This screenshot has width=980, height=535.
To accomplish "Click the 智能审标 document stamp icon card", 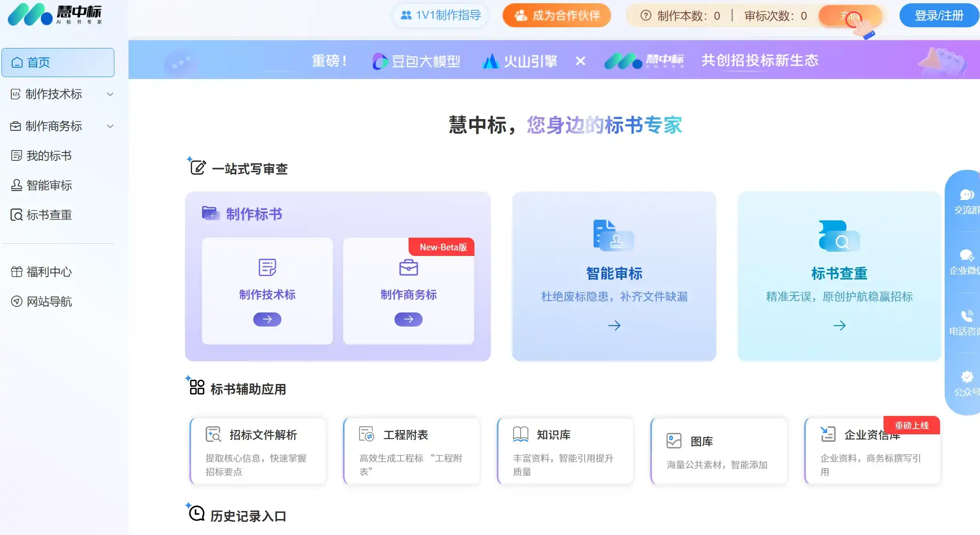I will pos(613,235).
